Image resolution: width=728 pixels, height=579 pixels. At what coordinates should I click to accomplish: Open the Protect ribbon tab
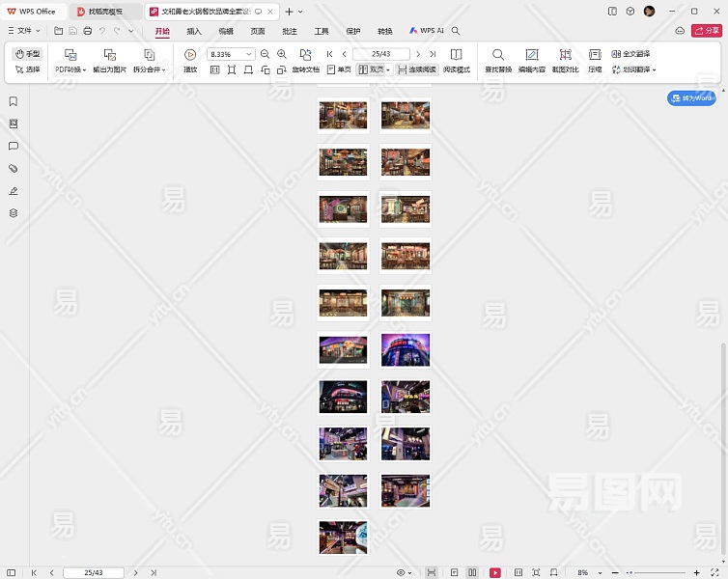coord(352,31)
